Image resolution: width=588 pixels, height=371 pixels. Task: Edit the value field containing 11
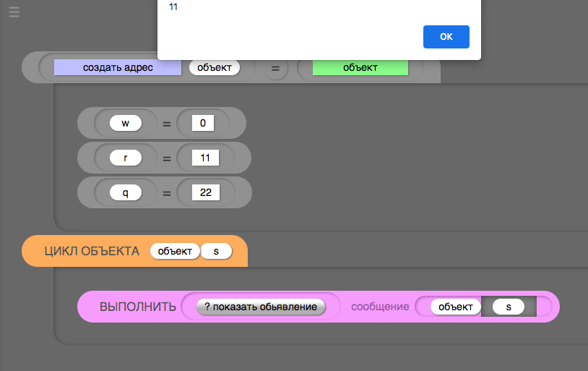(x=205, y=158)
